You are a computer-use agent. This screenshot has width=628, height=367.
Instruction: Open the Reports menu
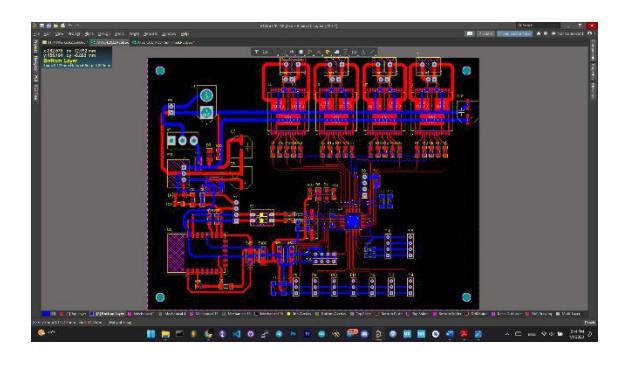[x=150, y=34]
